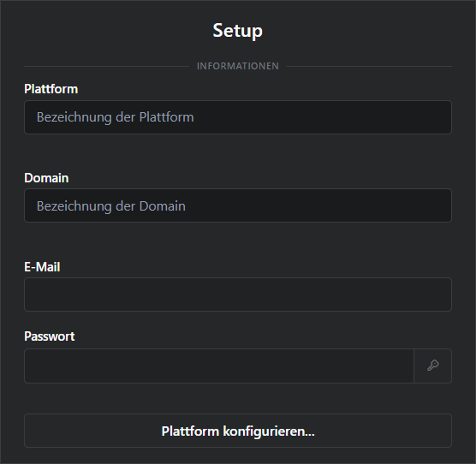The width and height of the screenshot is (476, 464).
Task: Click the E-Mail field label
Action: (42, 267)
